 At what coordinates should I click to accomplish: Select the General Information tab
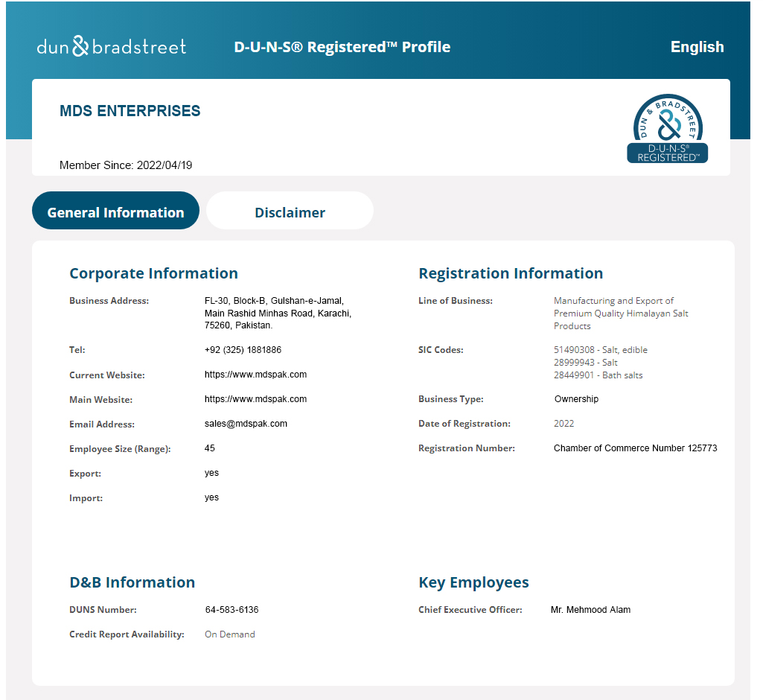(115, 212)
